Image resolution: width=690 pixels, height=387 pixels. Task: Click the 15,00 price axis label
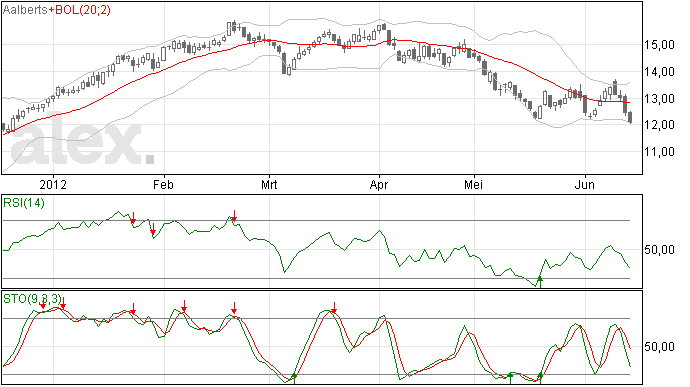click(659, 45)
